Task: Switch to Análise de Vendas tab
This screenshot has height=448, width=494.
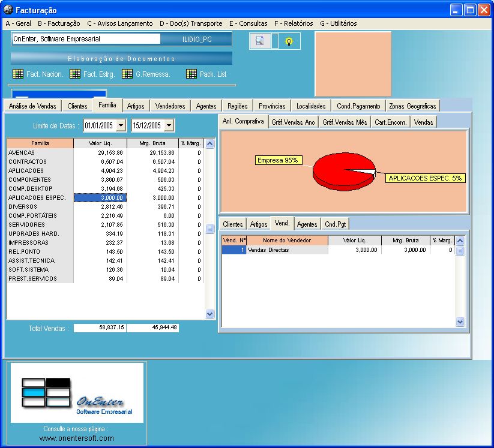Action: [x=32, y=106]
